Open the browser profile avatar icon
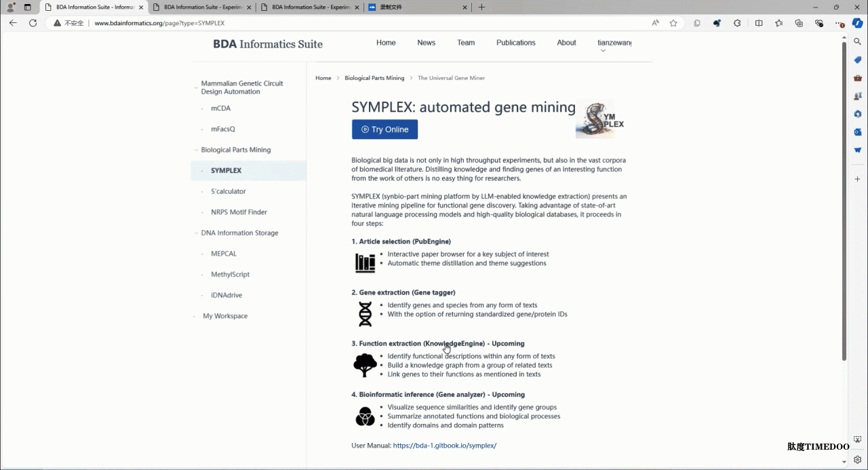Image resolution: width=868 pixels, height=470 pixels. pos(11,7)
